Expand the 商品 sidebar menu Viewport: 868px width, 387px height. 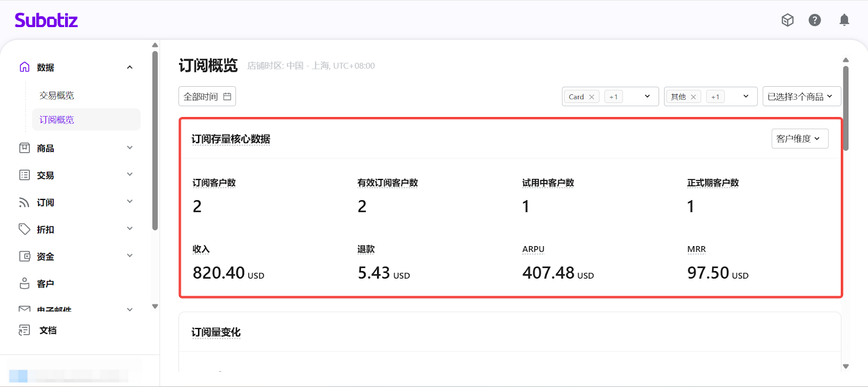(130, 148)
